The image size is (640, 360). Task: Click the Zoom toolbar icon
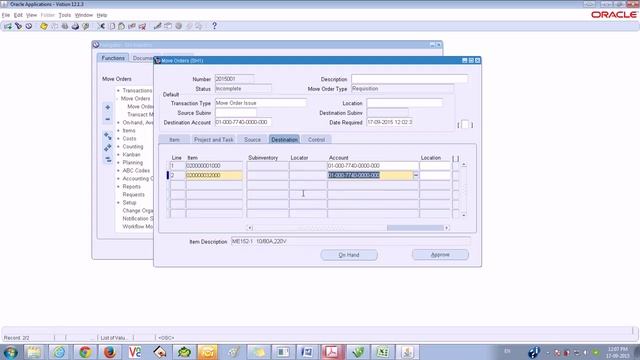pyautogui.click(x=168, y=26)
